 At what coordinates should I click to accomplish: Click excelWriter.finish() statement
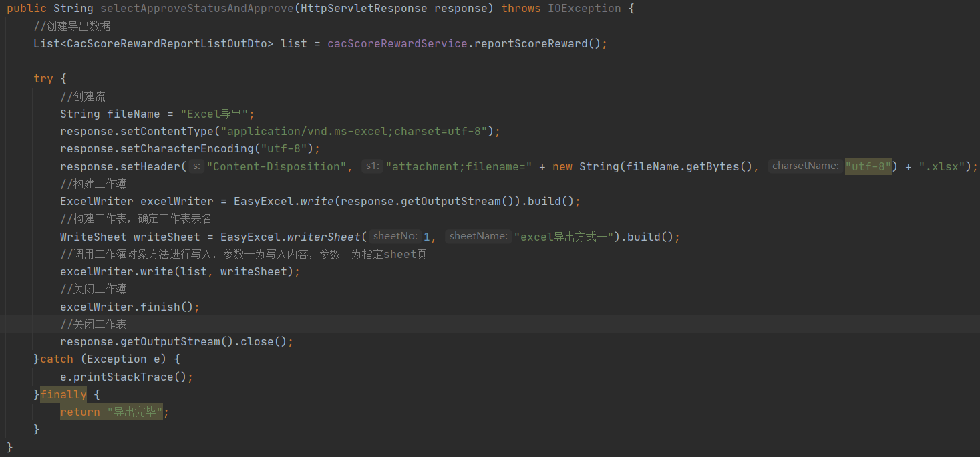tap(130, 307)
